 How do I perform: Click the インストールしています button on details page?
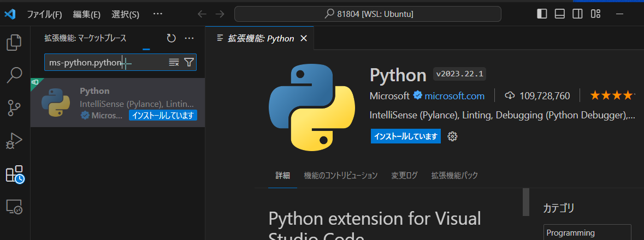406,136
